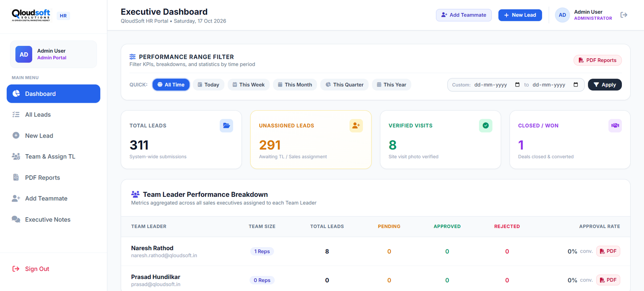
Task: Go to New Lead in the sidebar
Action: coord(54,136)
